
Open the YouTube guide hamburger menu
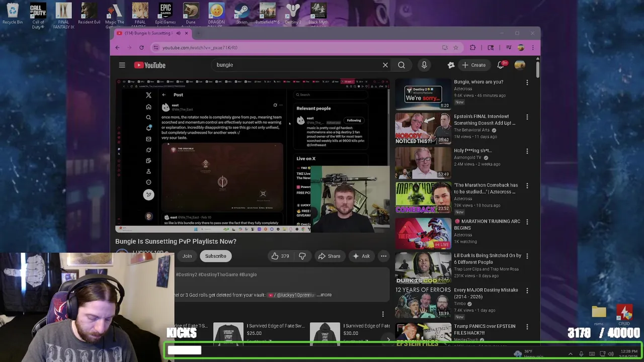(122, 65)
